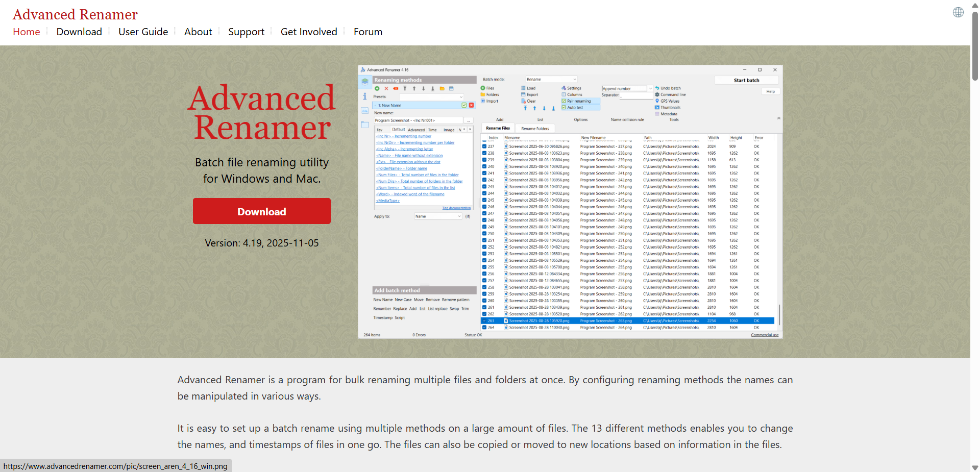Screen dimensions: 980x472
Task: Open the Forum link in navigation
Action: [x=367, y=32]
